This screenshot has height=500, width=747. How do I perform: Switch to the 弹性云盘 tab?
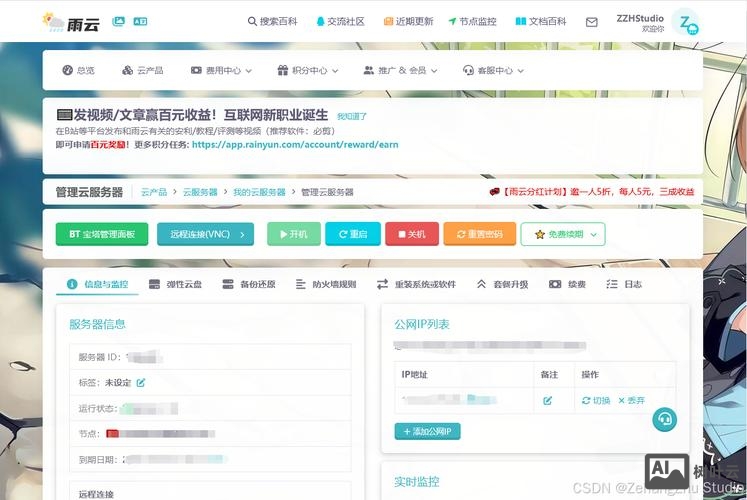(175, 284)
